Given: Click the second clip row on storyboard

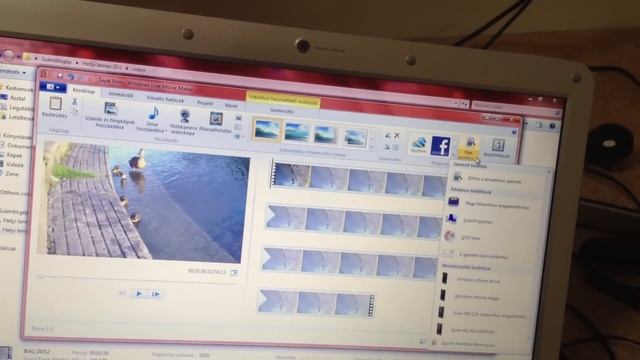Looking at the screenshot, I should click(354, 221).
